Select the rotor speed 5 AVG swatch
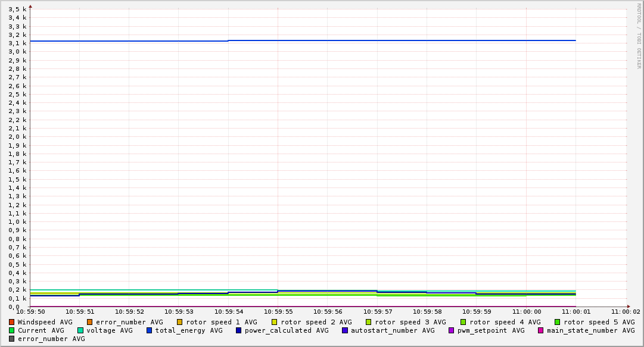644x347 pixels. point(558,322)
